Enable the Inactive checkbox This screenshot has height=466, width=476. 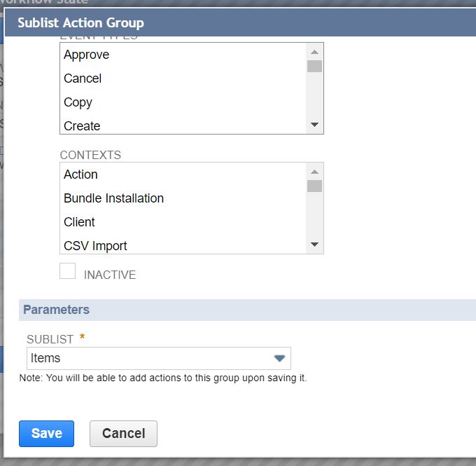[68, 271]
